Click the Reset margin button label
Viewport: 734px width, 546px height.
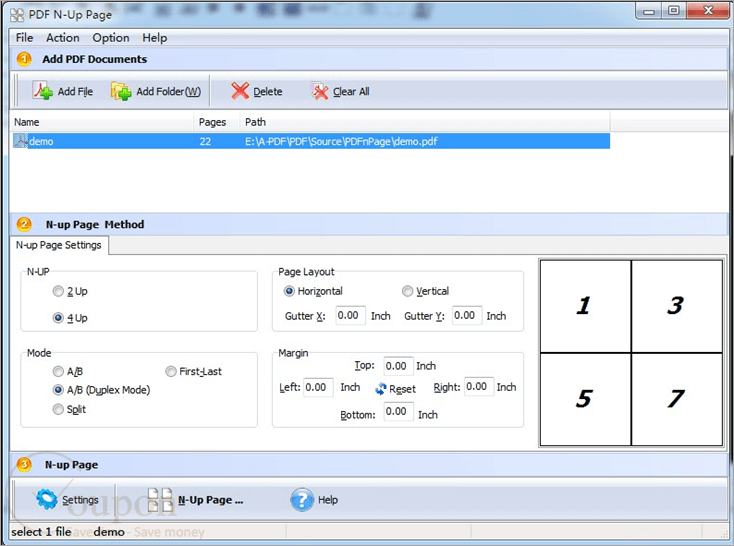coord(403,389)
